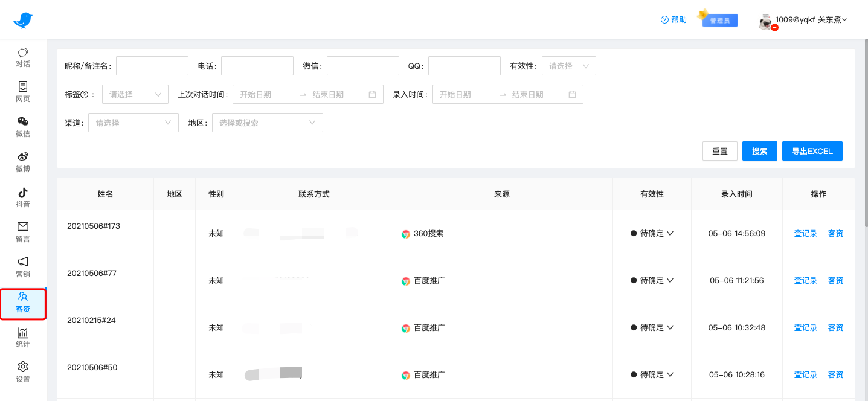Open the 抖音 Douyin channel panel

point(22,197)
